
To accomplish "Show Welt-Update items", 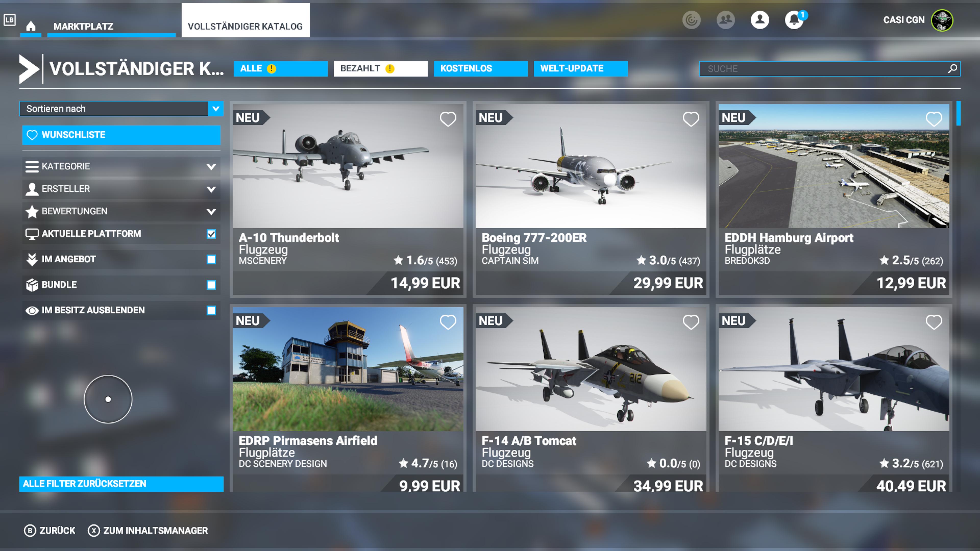I will (581, 69).
